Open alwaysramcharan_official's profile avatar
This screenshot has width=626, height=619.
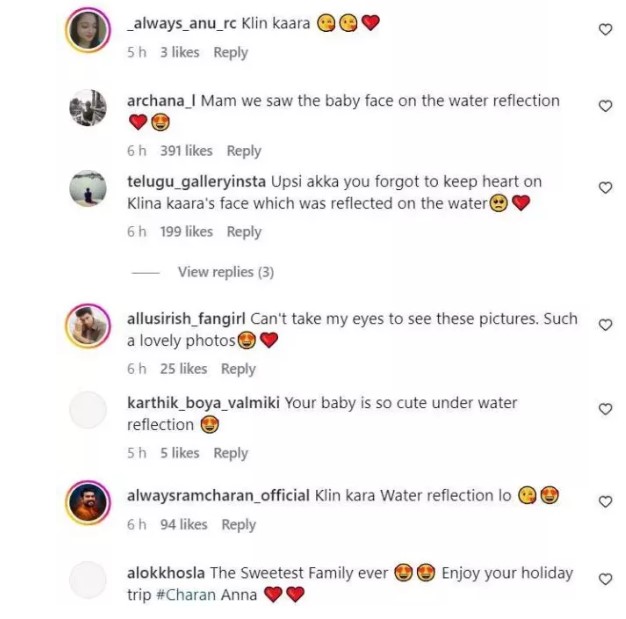click(88, 501)
